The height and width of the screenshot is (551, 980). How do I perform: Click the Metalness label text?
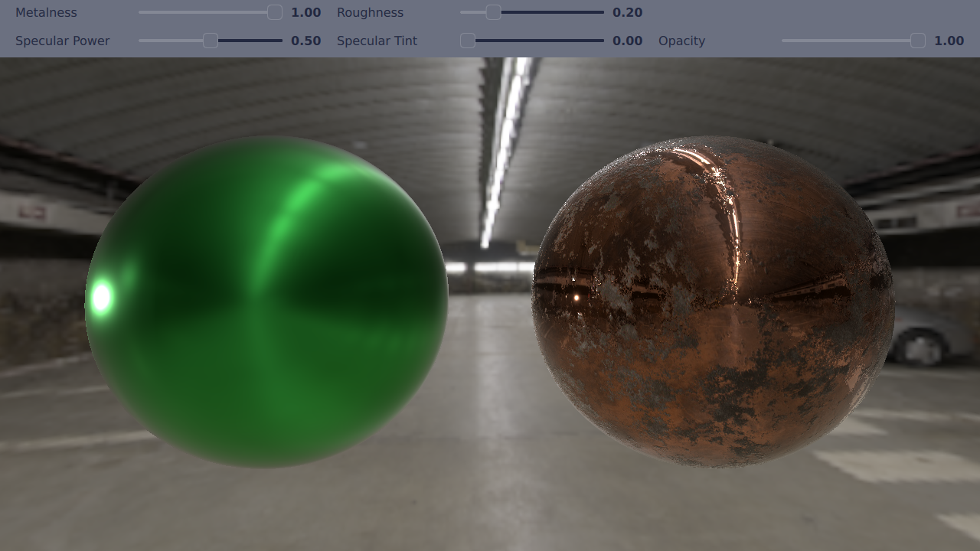[x=46, y=12]
